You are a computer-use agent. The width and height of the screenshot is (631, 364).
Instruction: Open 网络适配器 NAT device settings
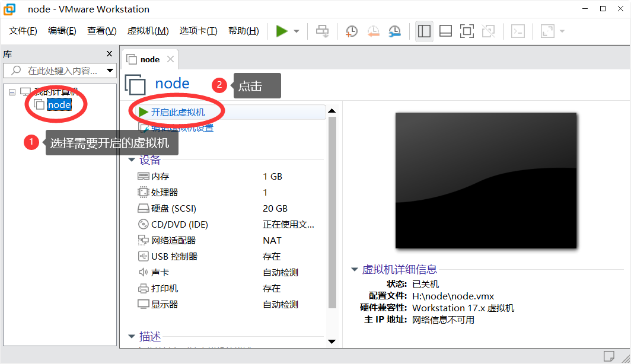tap(173, 240)
